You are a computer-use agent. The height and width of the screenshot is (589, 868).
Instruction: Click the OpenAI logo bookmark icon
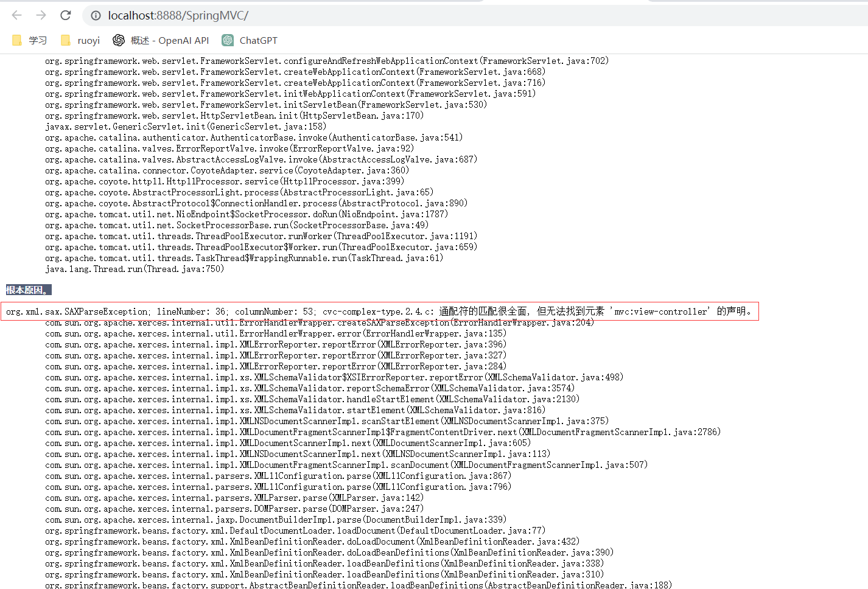[x=119, y=40]
